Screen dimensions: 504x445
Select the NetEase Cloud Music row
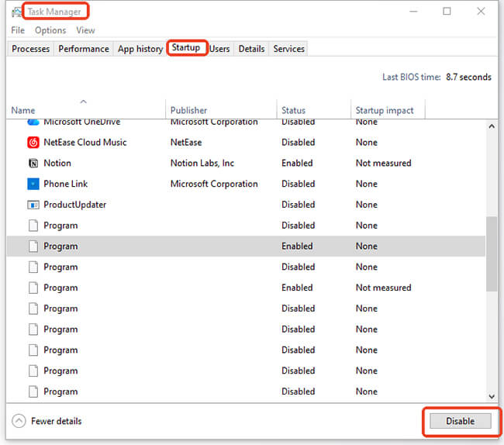246,143
